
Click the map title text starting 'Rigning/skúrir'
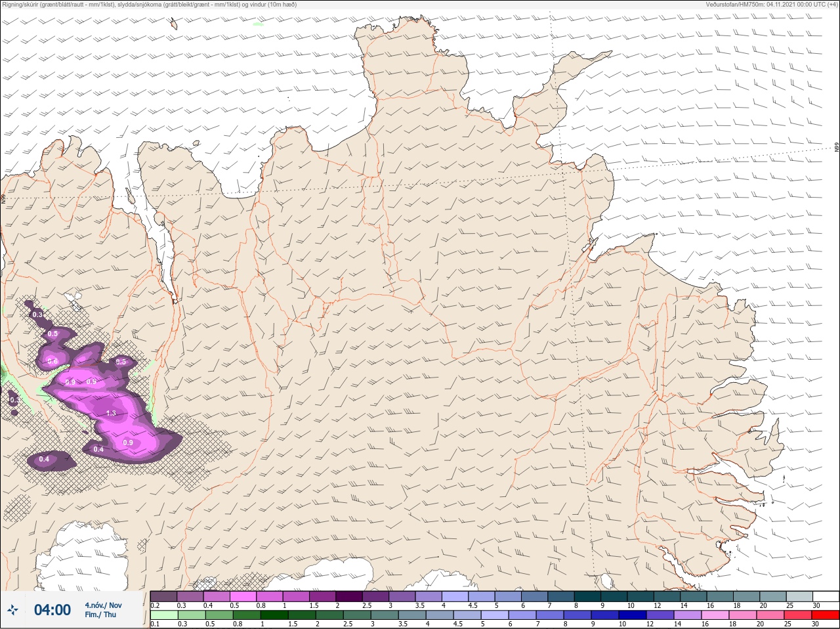point(150,5)
